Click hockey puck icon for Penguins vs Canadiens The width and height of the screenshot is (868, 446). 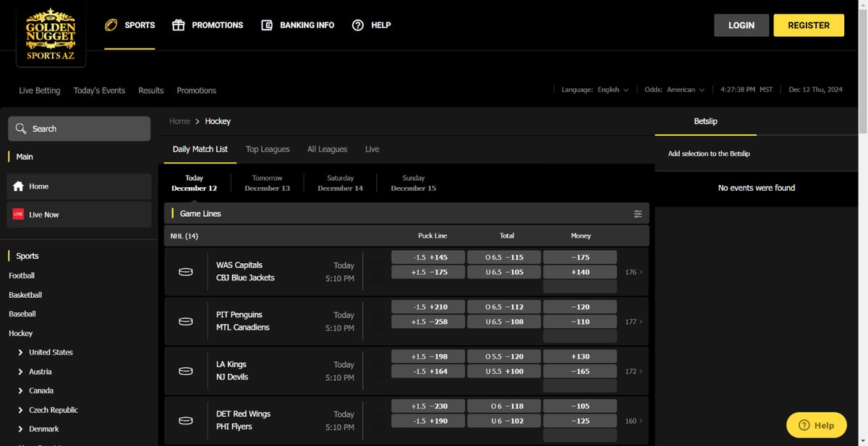[186, 322]
